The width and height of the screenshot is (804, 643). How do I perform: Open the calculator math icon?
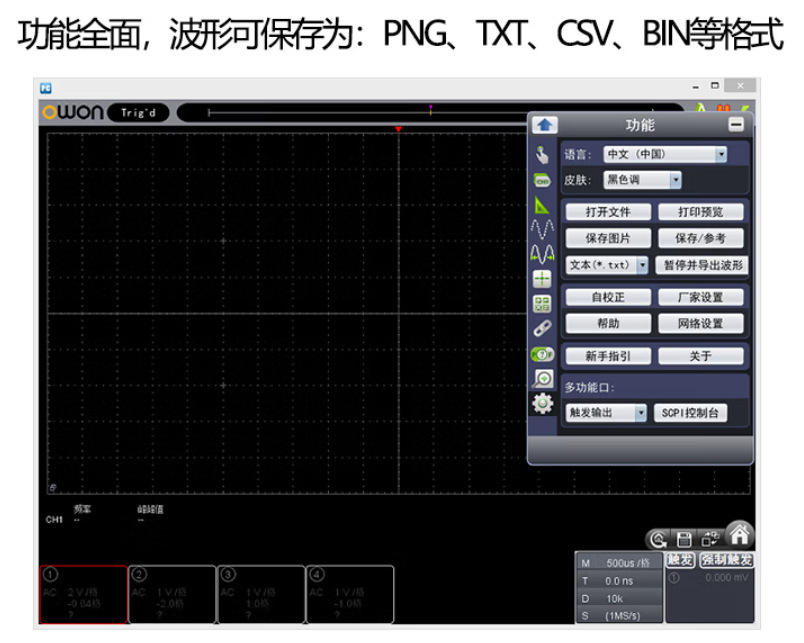point(542,304)
